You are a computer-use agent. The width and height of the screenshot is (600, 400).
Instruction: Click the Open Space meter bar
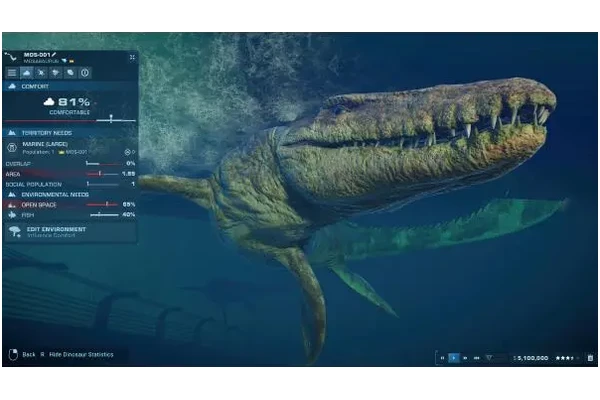point(103,205)
